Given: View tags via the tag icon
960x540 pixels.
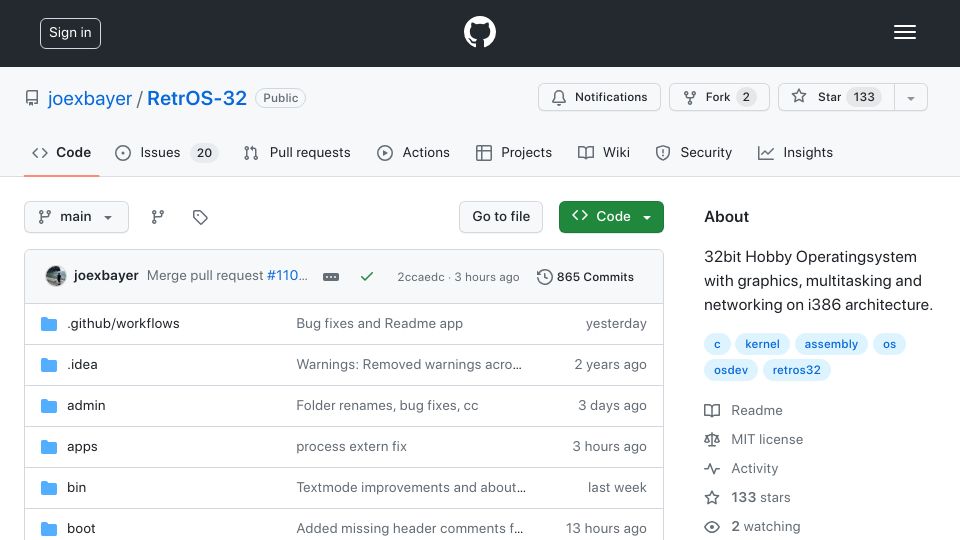Looking at the screenshot, I should 200,217.
